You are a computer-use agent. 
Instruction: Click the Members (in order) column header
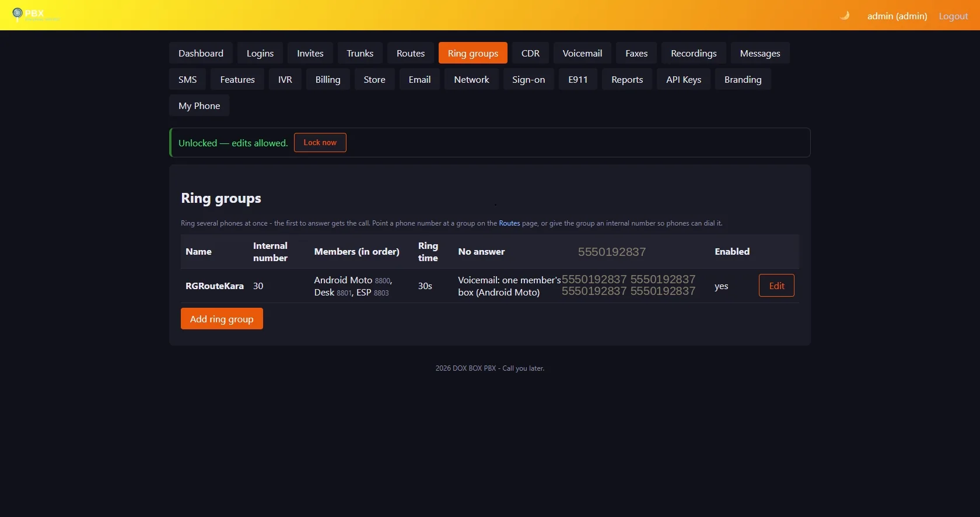(356, 251)
